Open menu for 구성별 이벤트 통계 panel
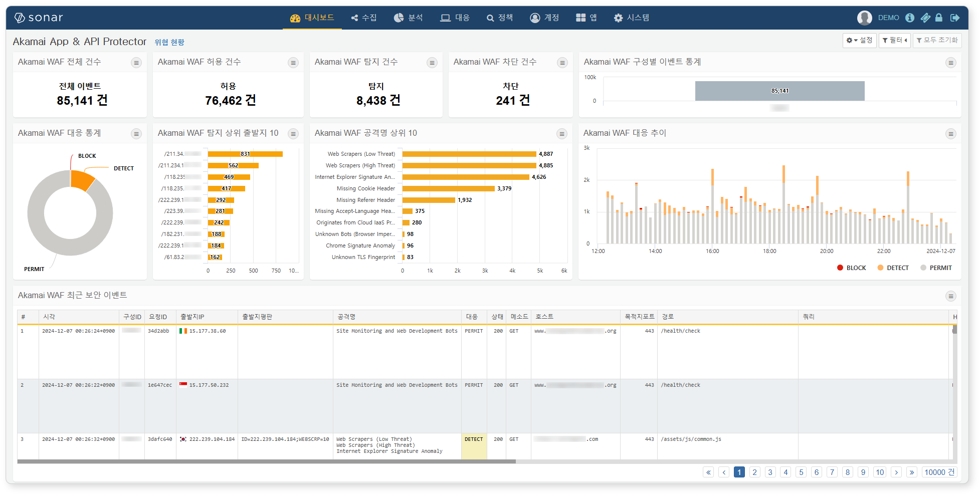 click(x=950, y=63)
